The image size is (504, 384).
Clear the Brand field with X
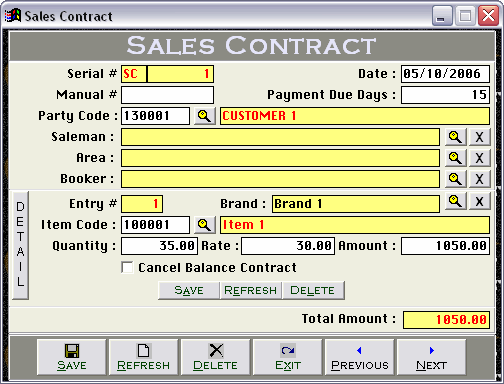click(479, 201)
